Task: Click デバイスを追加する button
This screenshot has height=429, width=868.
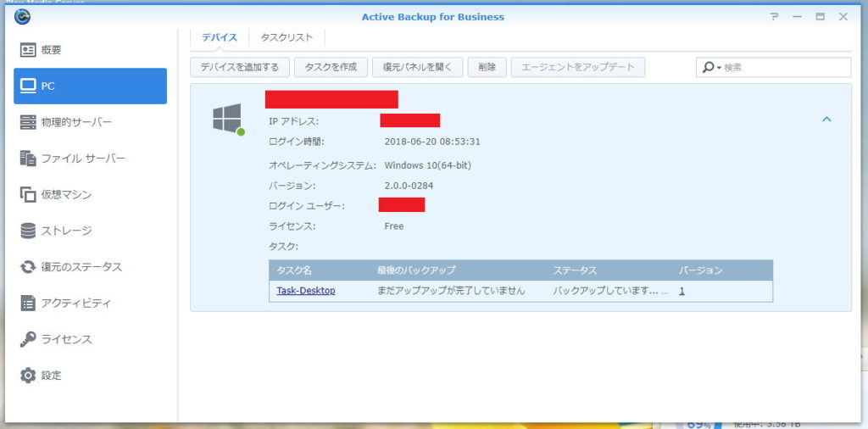Action: point(240,68)
